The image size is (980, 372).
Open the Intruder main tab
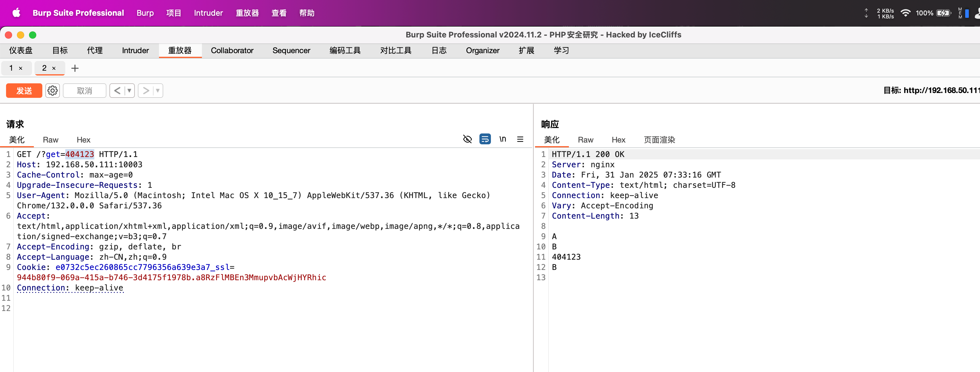(x=135, y=50)
